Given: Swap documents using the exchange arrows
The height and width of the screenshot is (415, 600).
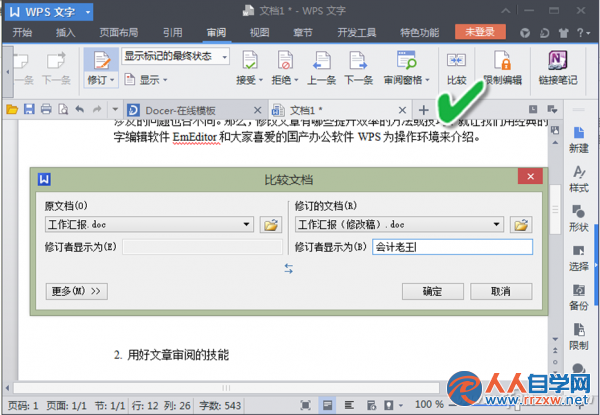Looking at the screenshot, I should coord(289,269).
